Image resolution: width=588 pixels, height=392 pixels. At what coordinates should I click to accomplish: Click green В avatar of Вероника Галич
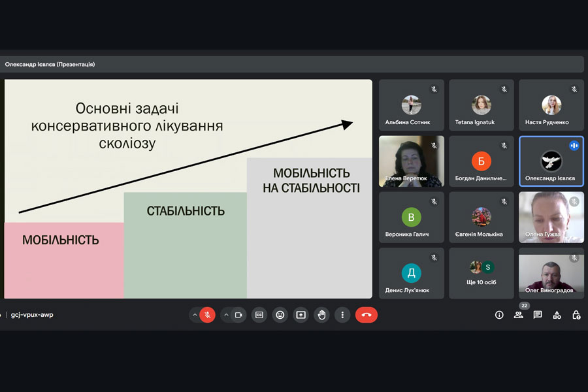coord(412,217)
